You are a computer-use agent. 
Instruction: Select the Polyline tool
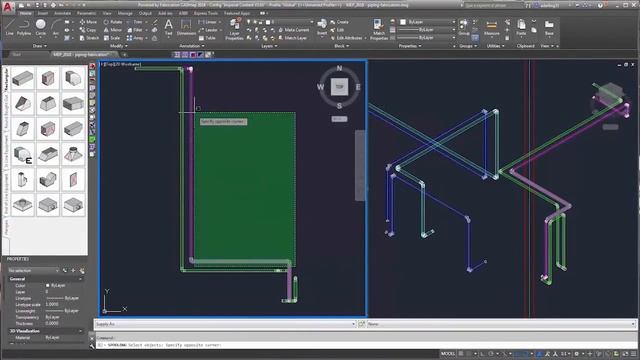pos(24,28)
